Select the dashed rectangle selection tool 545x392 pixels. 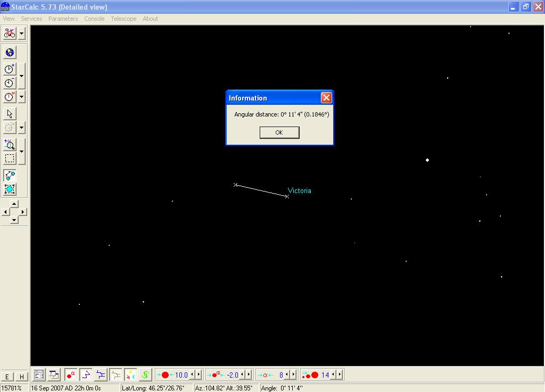click(x=10, y=159)
